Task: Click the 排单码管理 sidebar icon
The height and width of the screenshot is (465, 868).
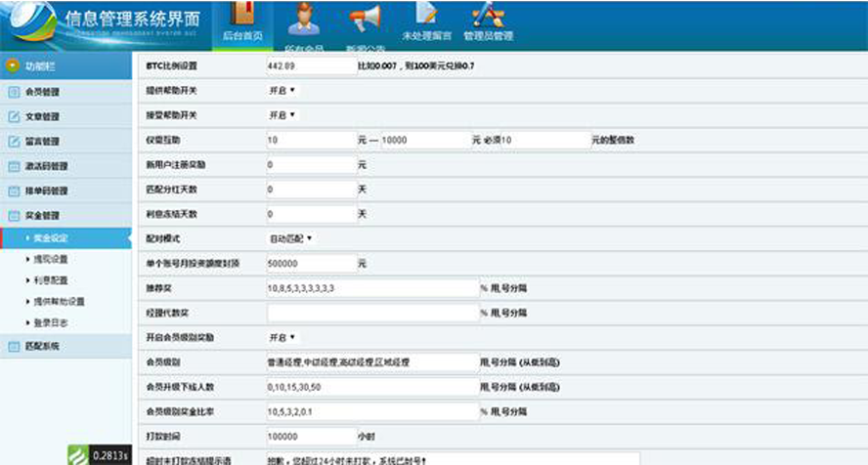Action: pyautogui.click(x=14, y=190)
